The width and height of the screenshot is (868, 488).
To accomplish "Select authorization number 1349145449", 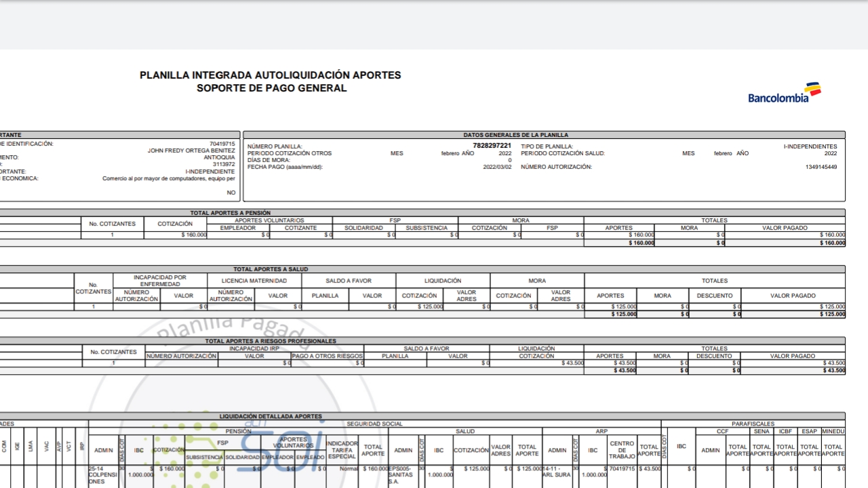I will (821, 167).
